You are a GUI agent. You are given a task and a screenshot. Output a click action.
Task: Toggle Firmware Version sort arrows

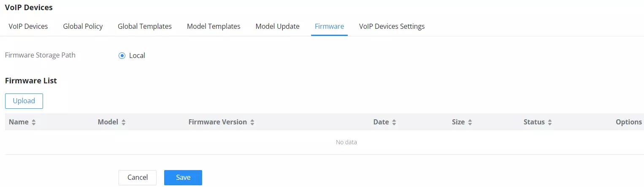click(x=252, y=122)
